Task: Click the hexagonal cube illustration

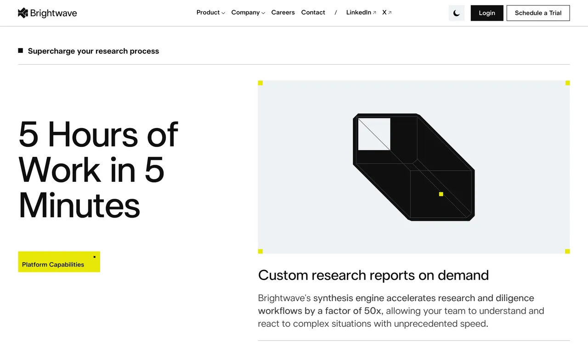Action: pos(413,167)
